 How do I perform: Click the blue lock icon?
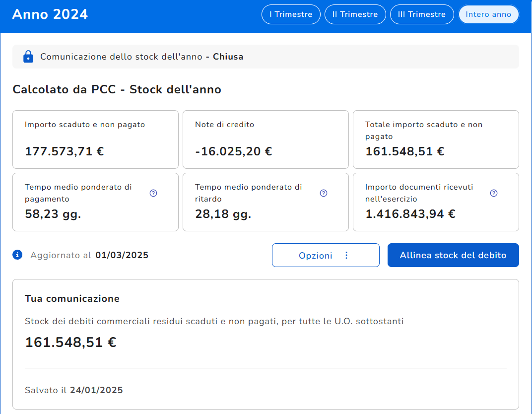[28, 57]
